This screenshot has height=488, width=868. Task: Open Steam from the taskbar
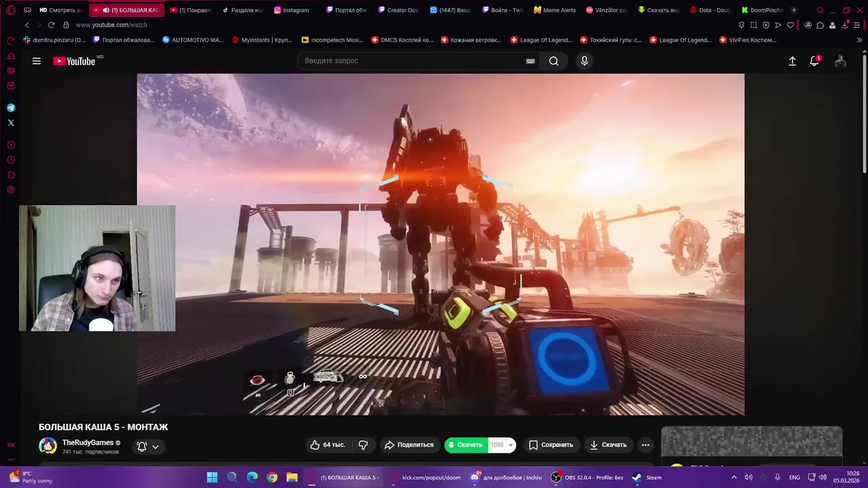pos(648,477)
